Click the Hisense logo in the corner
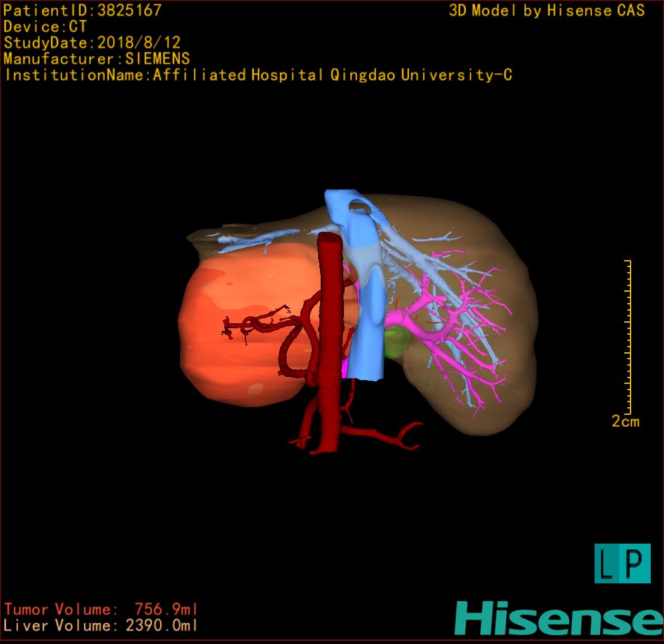 [558, 618]
